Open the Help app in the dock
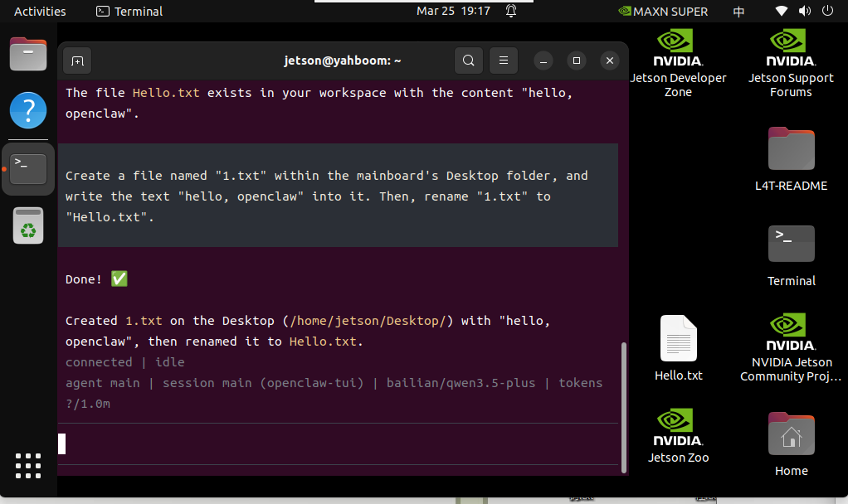The image size is (848, 504). click(x=28, y=110)
